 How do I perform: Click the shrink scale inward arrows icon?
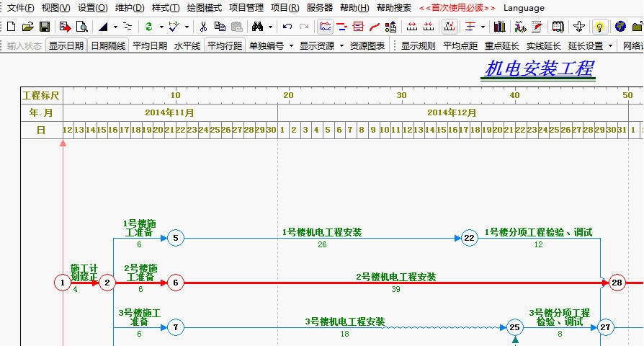coord(429,27)
